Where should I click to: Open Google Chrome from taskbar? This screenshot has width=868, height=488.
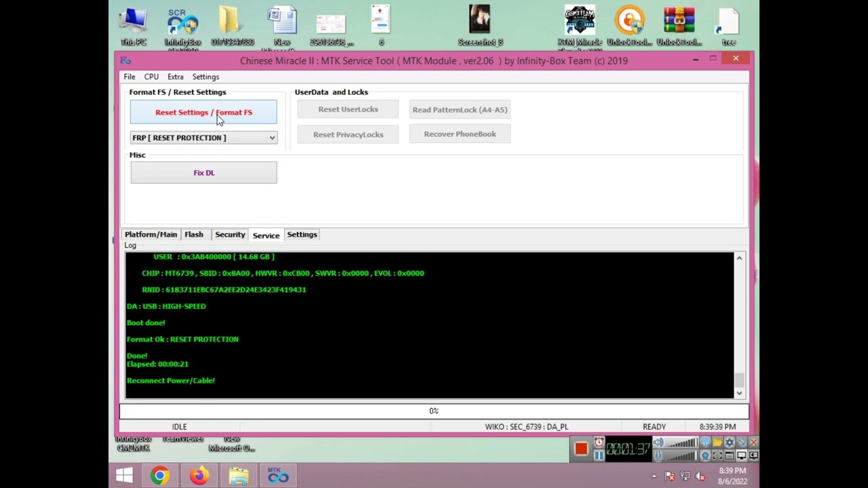(159, 476)
